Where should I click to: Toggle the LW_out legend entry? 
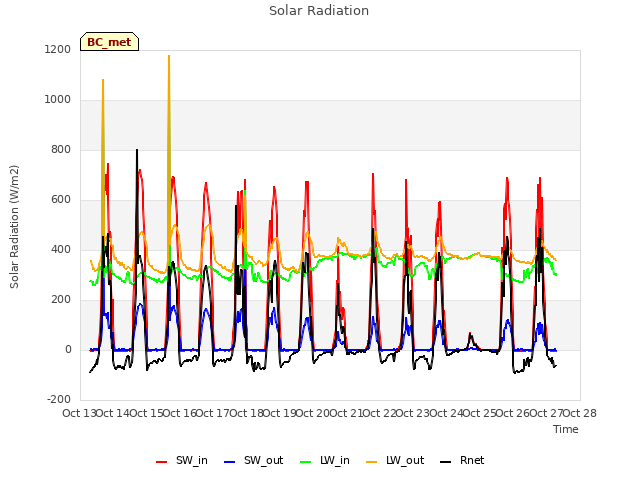coord(395,460)
